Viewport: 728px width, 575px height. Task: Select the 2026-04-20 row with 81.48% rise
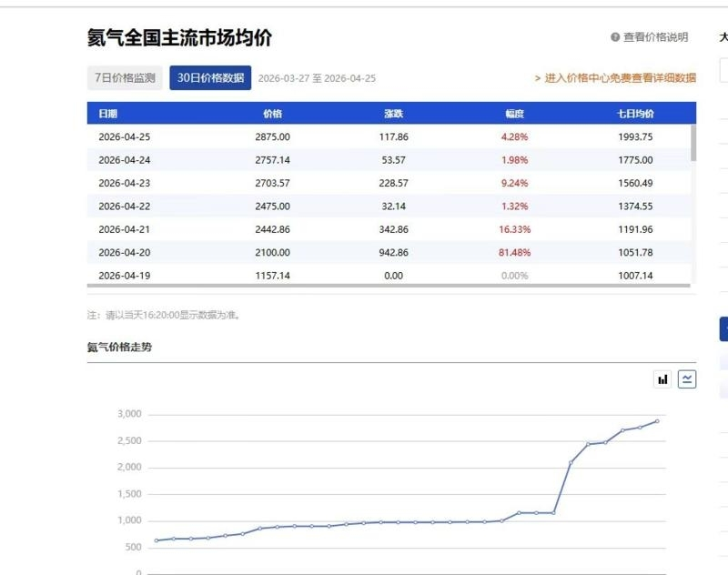tap(389, 252)
